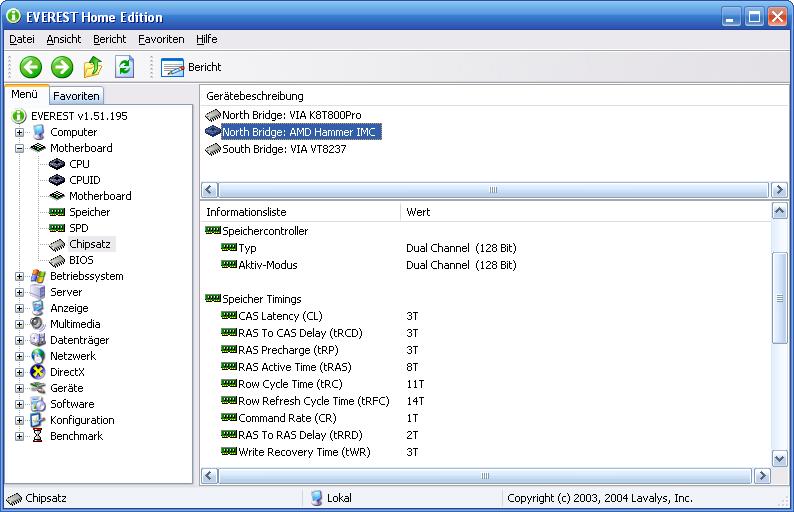
Task: Click the Konfiguration icon
Action: click(38, 420)
